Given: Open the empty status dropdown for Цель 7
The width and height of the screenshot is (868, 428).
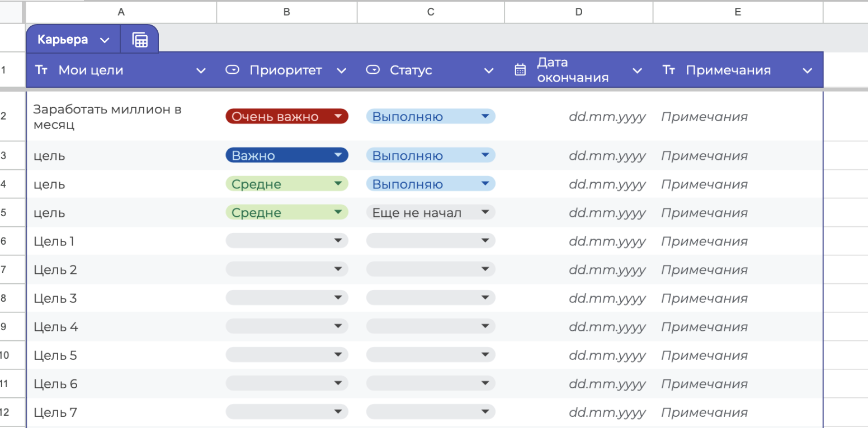Looking at the screenshot, I should tap(431, 412).
